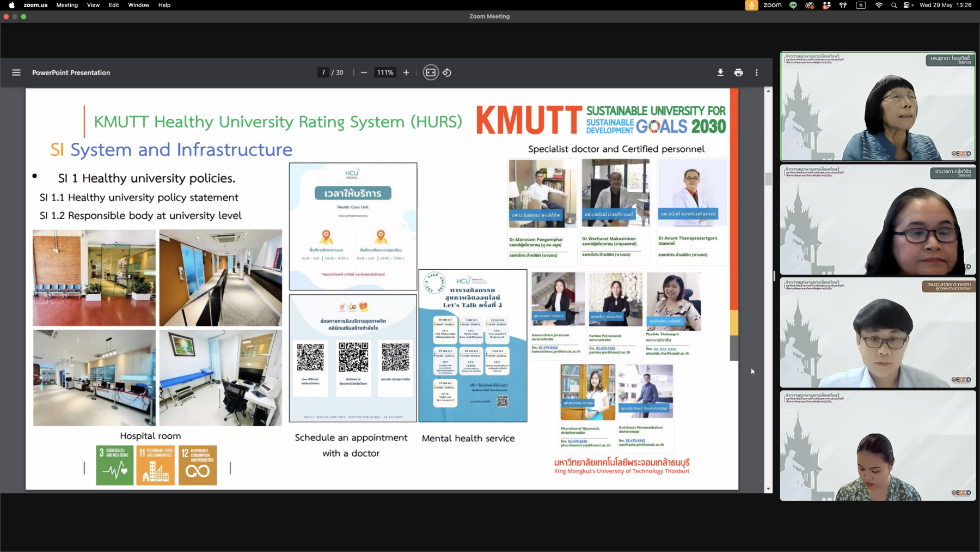Click the Dropbox menu bar icon
The width and height of the screenshot is (980, 552).
[826, 5]
